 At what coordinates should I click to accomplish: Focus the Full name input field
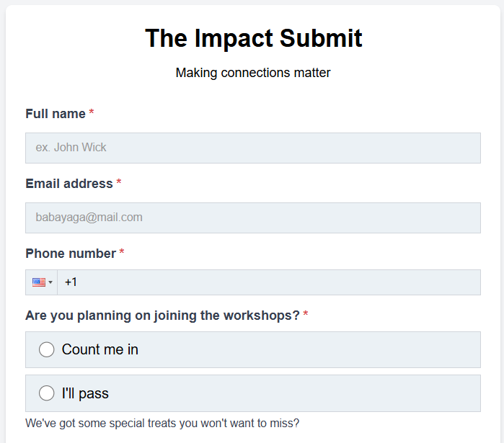252,148
